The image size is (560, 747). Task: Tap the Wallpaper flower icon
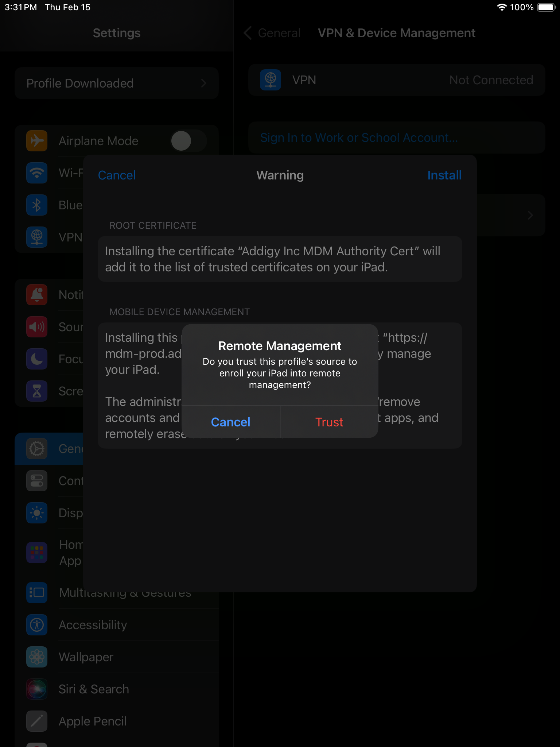37,657
